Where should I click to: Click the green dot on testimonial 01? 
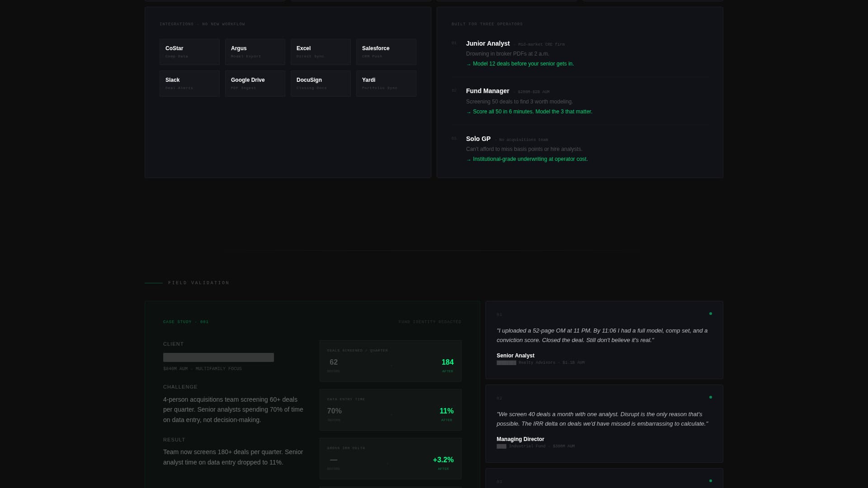(x=711, y=314)
